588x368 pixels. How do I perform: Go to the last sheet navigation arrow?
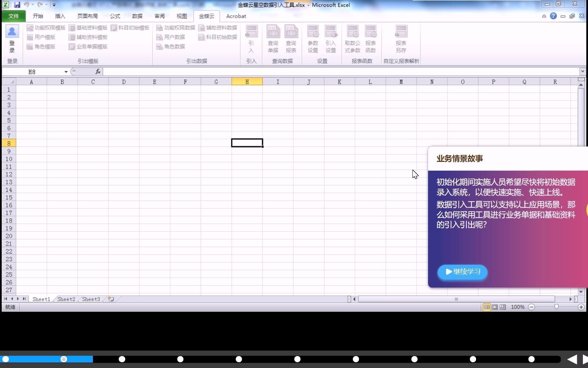pyautogui.click(x=24, y=299)
